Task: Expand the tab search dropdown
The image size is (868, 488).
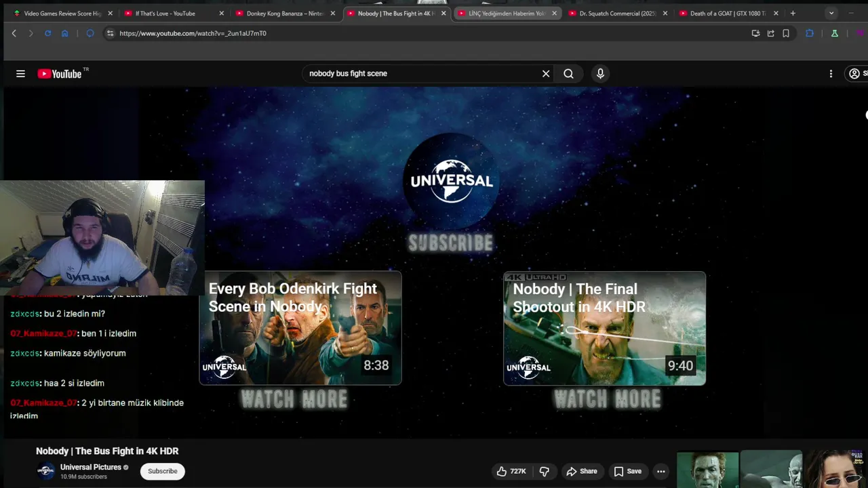Action: tap(831, 13)
